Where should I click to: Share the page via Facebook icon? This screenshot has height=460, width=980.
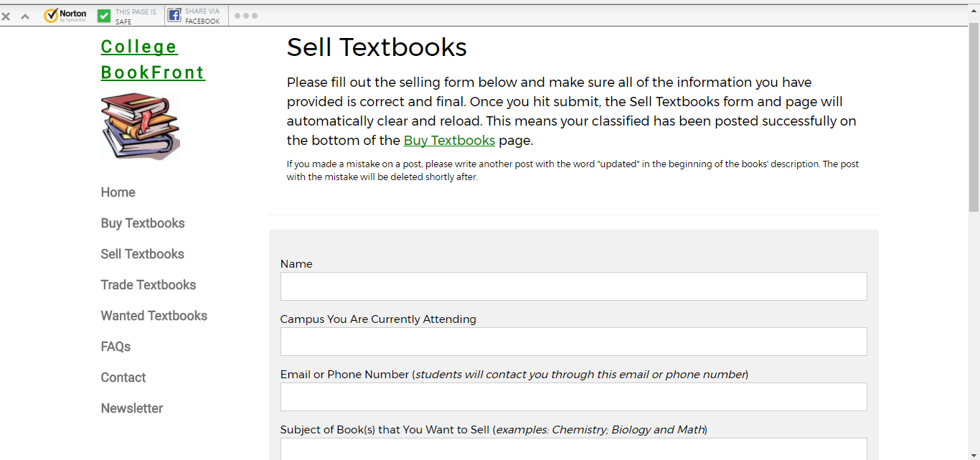[174, 16]
